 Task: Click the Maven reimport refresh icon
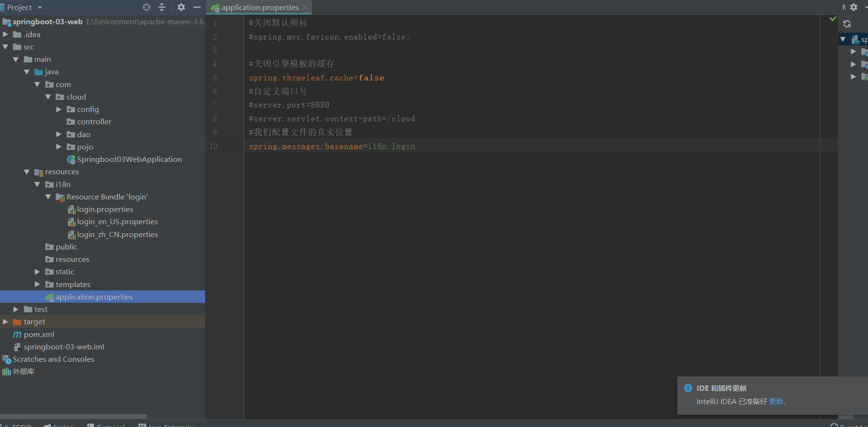(x=847, y=24)
